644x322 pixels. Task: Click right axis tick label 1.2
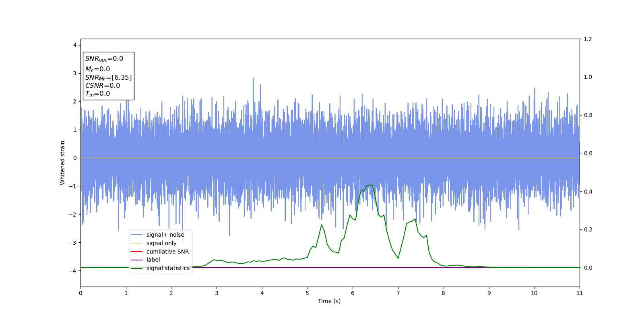click(588, 39)
